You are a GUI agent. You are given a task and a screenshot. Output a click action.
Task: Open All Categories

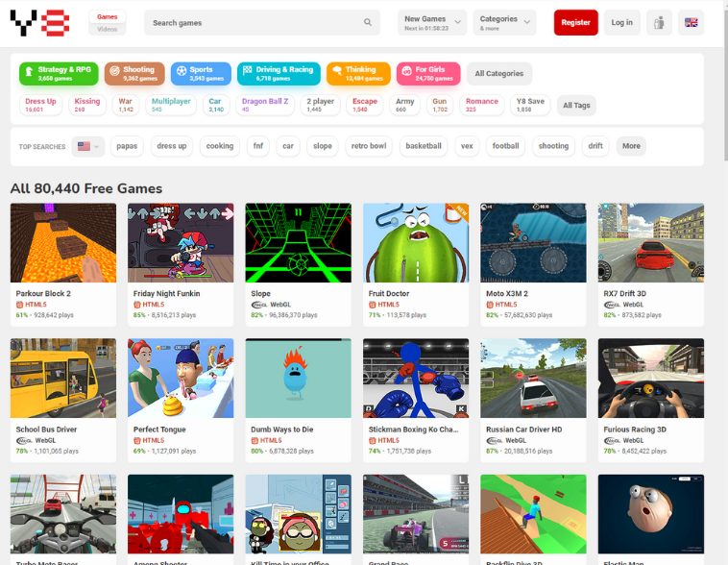(499, 73)
